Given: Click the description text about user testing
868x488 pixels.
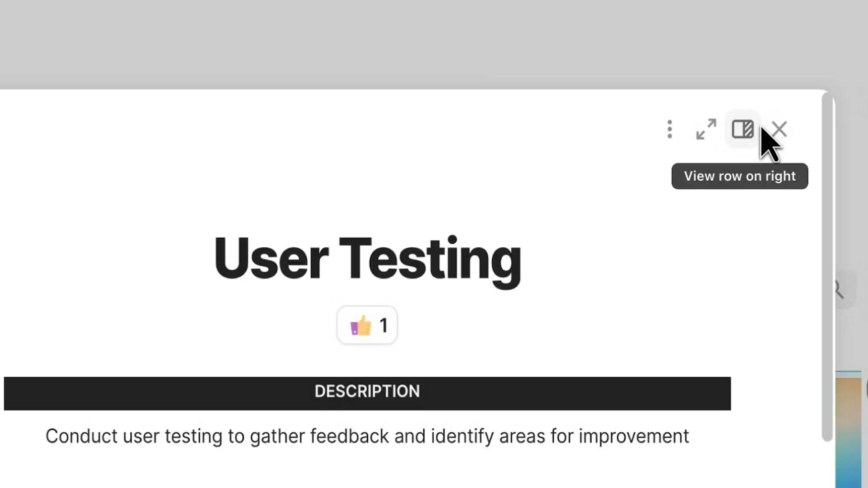Looking at the screenshot, I should click(367, 436).
